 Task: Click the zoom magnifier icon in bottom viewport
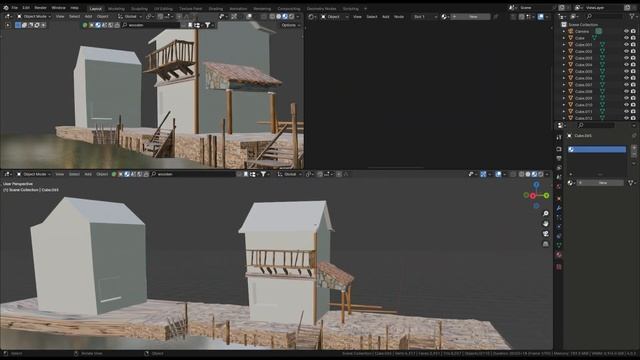546,213
